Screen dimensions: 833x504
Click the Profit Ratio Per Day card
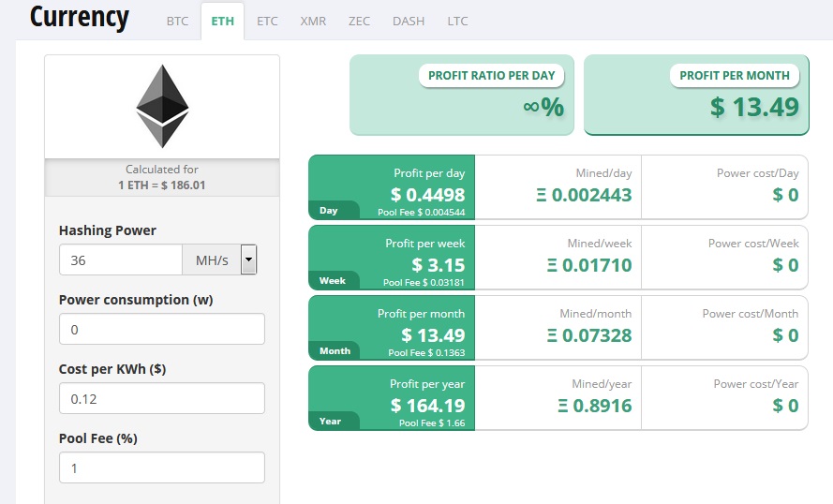462,95
